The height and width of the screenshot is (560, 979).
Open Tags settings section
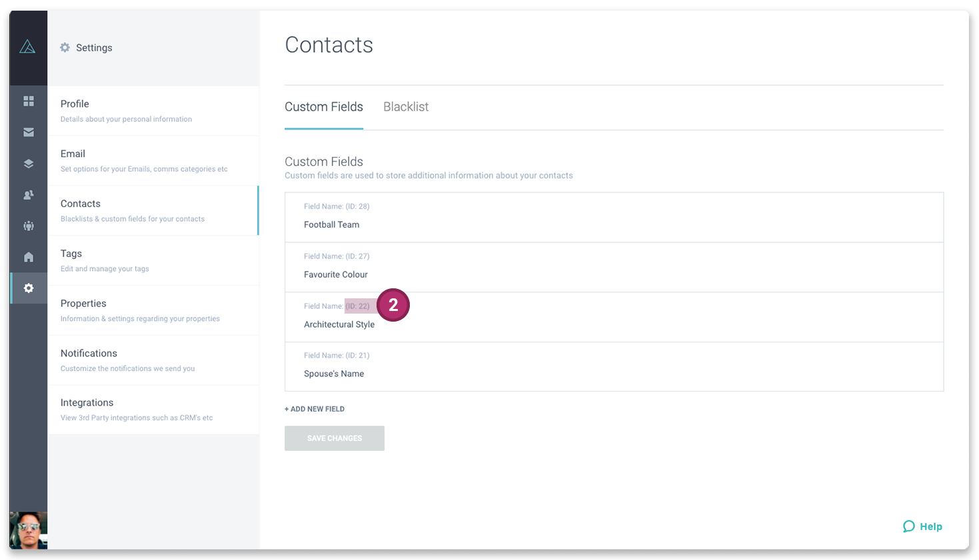(x=71, y=254)
